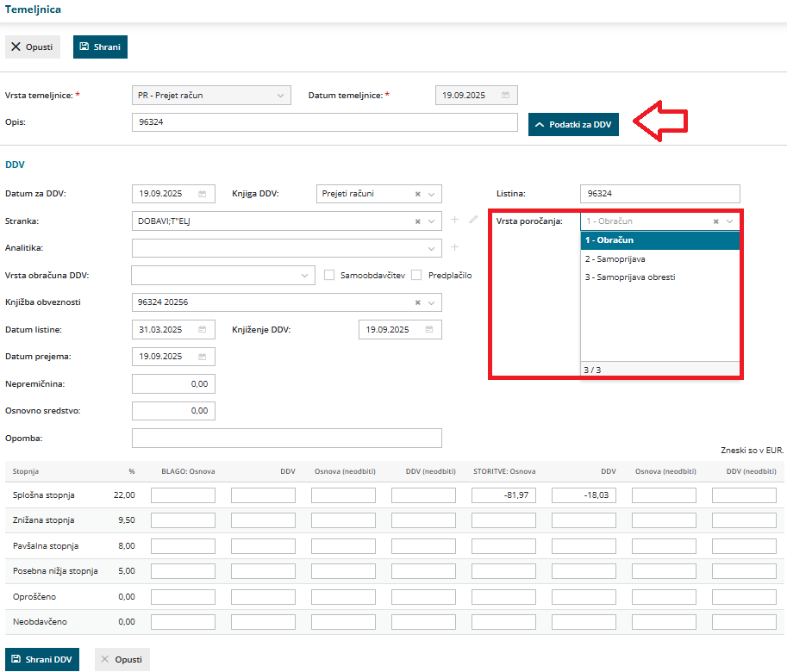Edit Stranka using the pencil icon
The width and height of the screenshot is (787, 672).
point(473,220)
